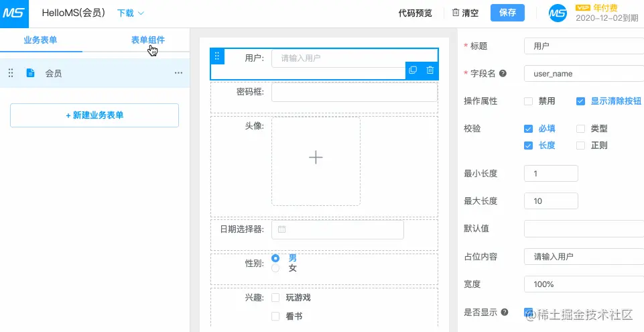Select the 男 radio button

pos(275,258)
